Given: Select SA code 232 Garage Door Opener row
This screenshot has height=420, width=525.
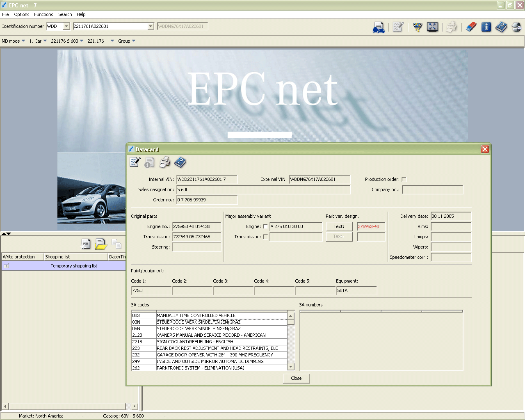Looking at the screenshot, I should coord(209,355).
